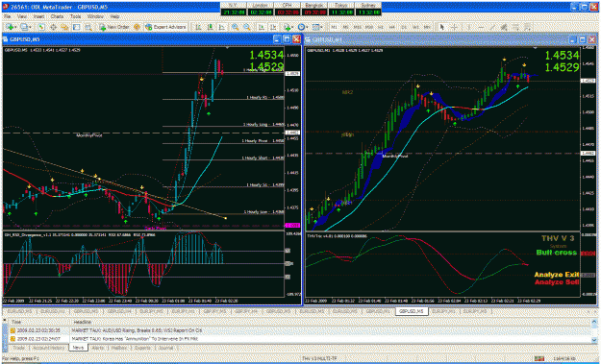Toggle the Data Window crosshair icon
Image resolution: width=601 pixels, height=364 pixels.
pos(53,27)
